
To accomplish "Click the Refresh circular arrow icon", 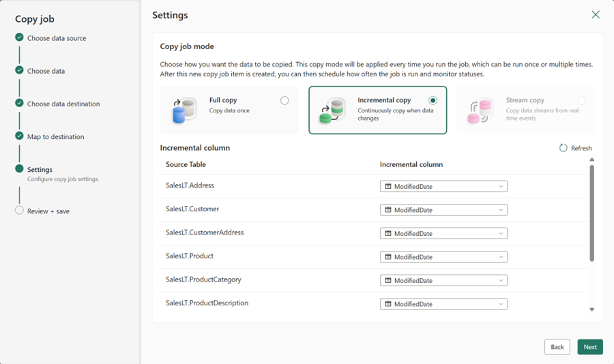I will click(x=563, y=148).
